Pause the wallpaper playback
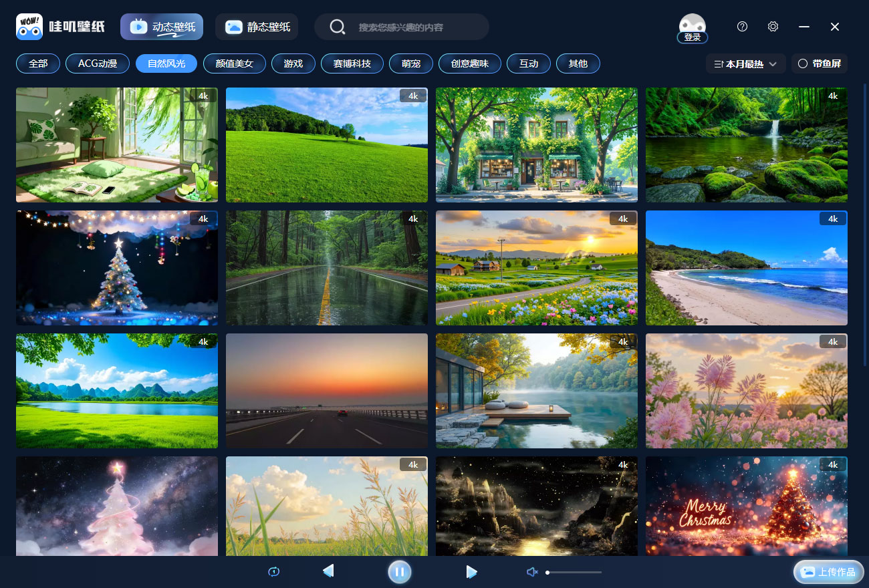The height and width of the screenshot is (588, 869). pyautogui.click(x=399, y=571)
